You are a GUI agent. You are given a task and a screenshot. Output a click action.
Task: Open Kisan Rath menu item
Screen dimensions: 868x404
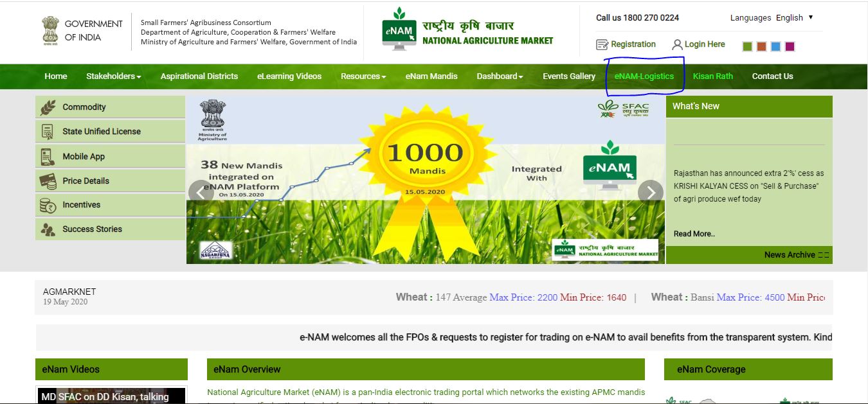coord(713,76)
